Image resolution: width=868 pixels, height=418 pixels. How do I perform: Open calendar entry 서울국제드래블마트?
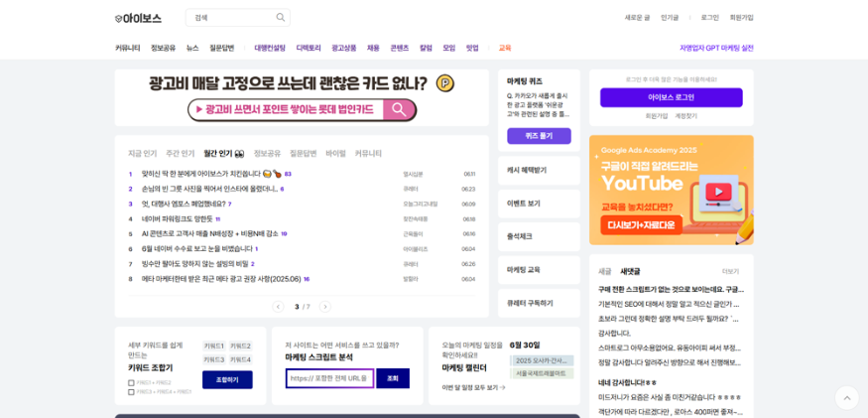pyautogui.click(x=542, y=373)
